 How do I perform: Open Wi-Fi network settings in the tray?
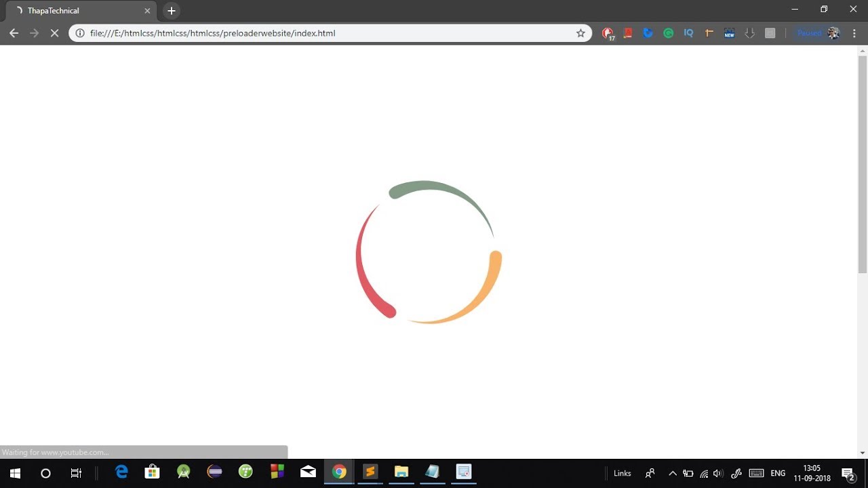(x=704, y=473)
